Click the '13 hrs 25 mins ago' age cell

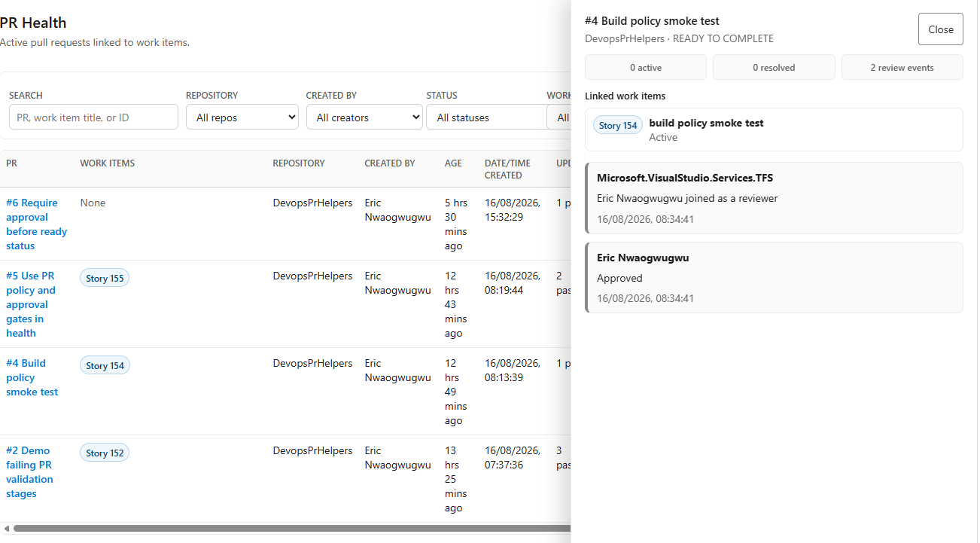pyautogui.click(x=457, y=479)
